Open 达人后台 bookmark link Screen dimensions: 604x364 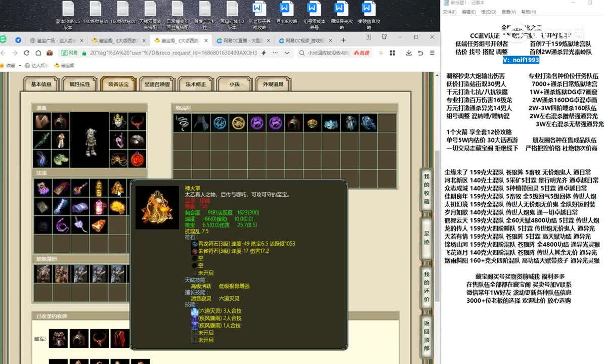tap(36, 65)
